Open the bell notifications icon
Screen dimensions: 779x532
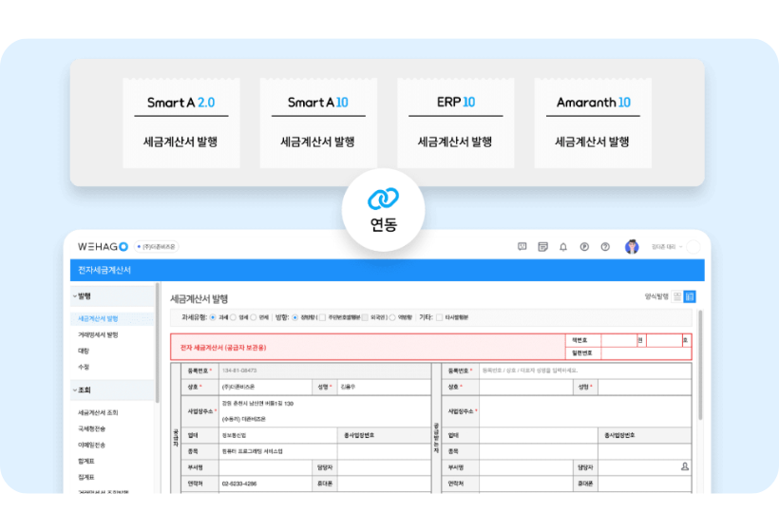(562, 247)
